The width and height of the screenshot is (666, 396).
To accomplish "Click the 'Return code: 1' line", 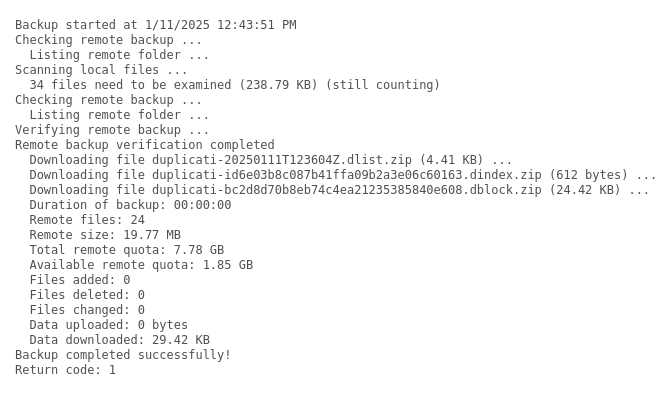I will [x=65, y=370].
